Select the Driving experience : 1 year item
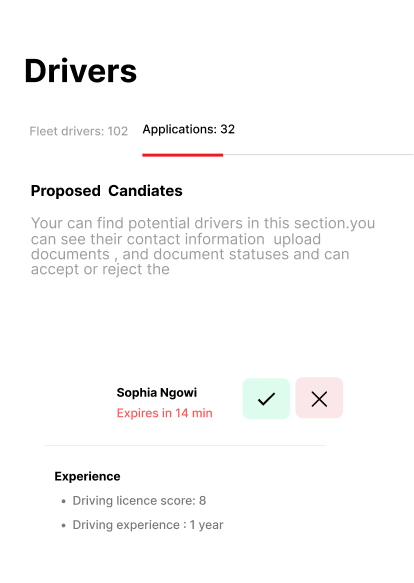Screen dimensions: 414x583 148,525
